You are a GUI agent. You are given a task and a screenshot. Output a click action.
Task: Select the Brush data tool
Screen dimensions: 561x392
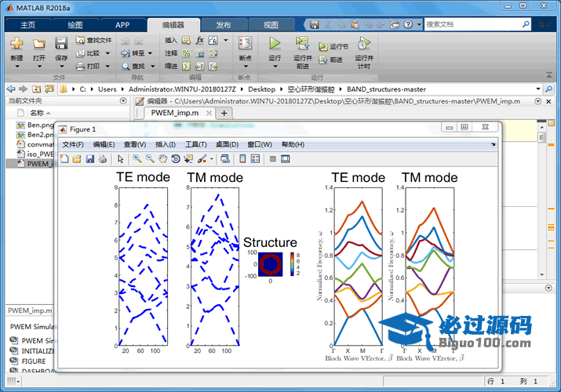coord(202,159)
